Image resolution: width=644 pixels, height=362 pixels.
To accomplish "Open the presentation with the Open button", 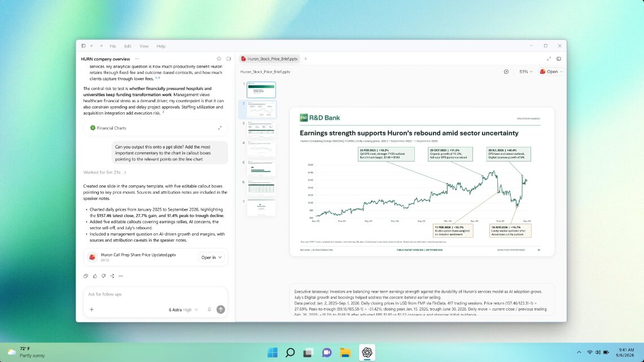I will pos(549,72).
